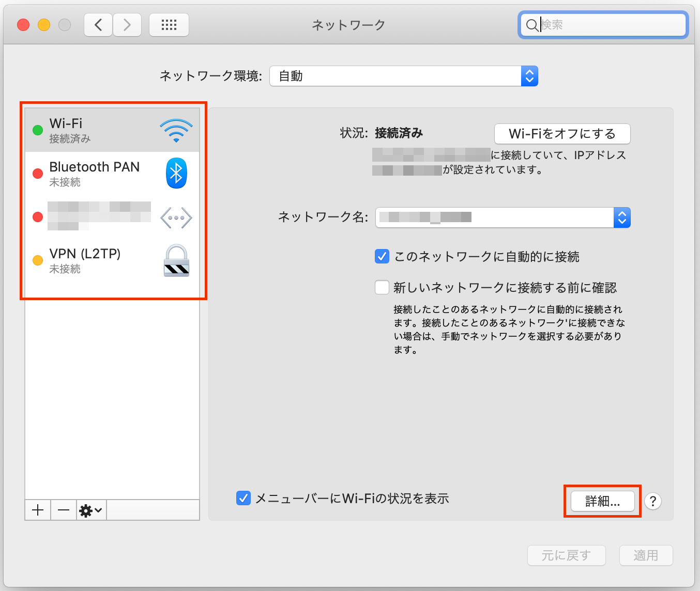Screen dimensions: 700x591
Task: Go forward with the right arrow button
Action: click(127, 25)
